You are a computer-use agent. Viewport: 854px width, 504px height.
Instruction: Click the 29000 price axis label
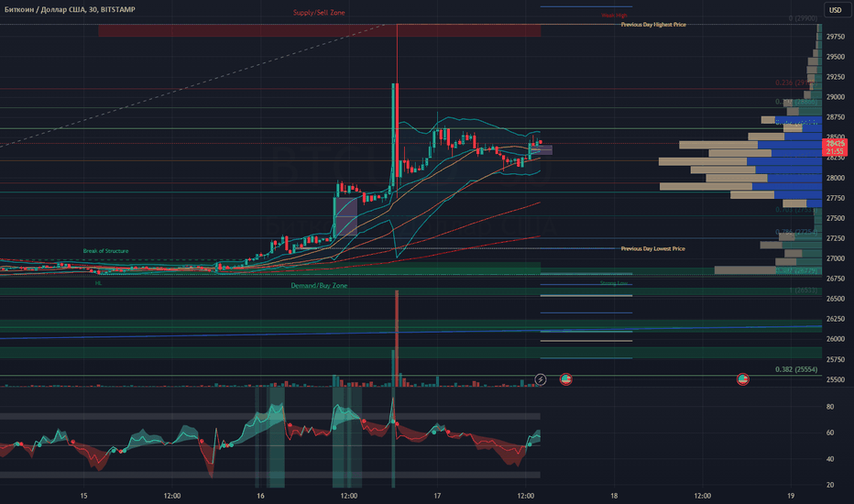pos(836,97)
